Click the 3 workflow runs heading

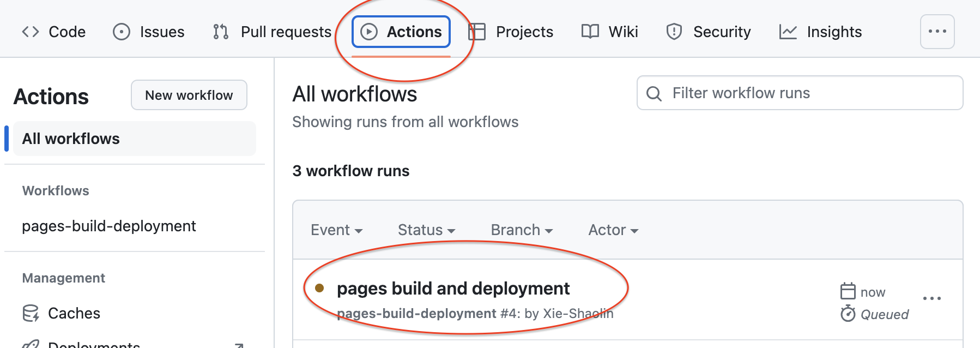pyautogui.click(x=351, y=171)
